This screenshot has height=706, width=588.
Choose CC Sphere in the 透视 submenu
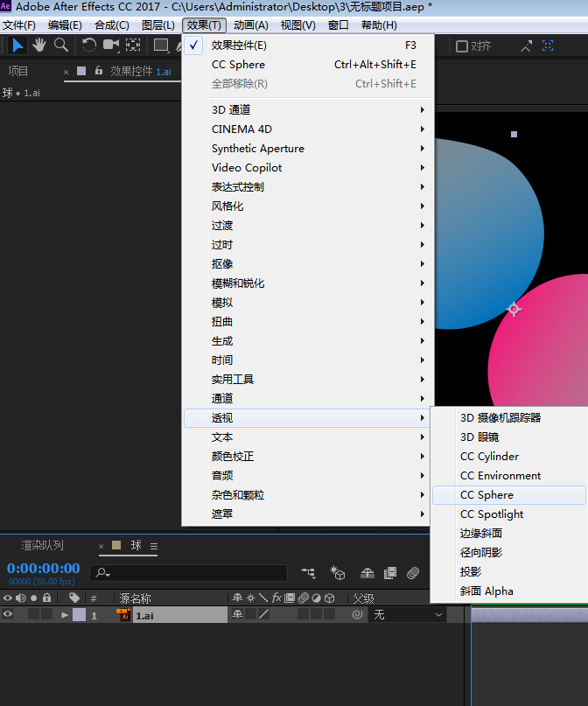(x=508, y=495)
